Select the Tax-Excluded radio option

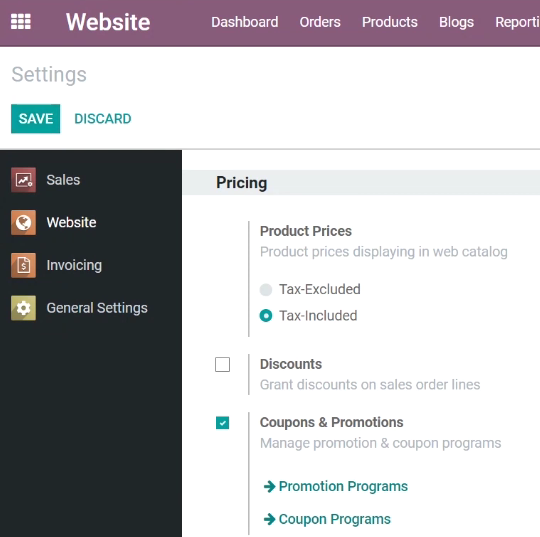pyautogui.click(x=266, y=290)
